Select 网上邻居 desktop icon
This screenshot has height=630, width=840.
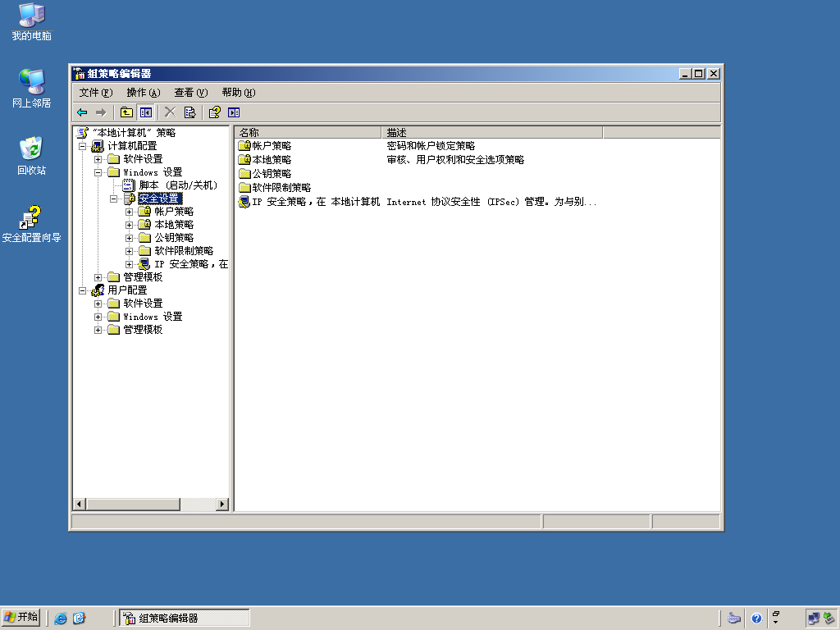pos(32,89)
